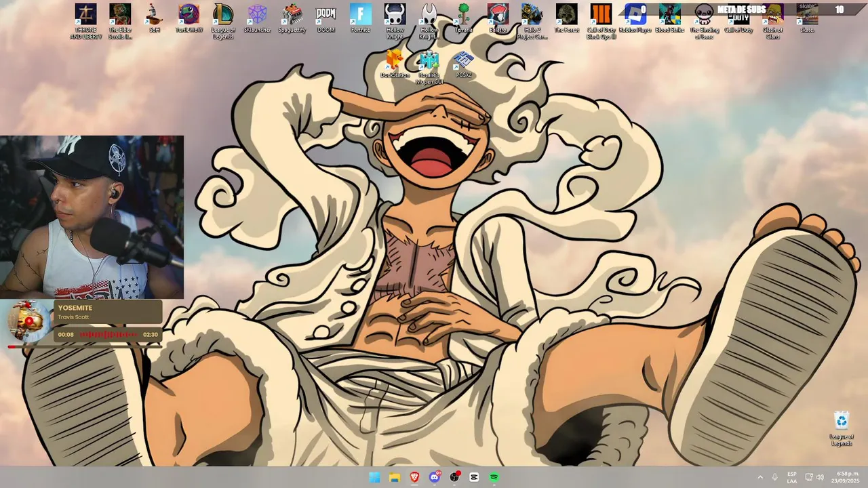Open the recycle bin icon labeled League of Legends

pos(842,428)
